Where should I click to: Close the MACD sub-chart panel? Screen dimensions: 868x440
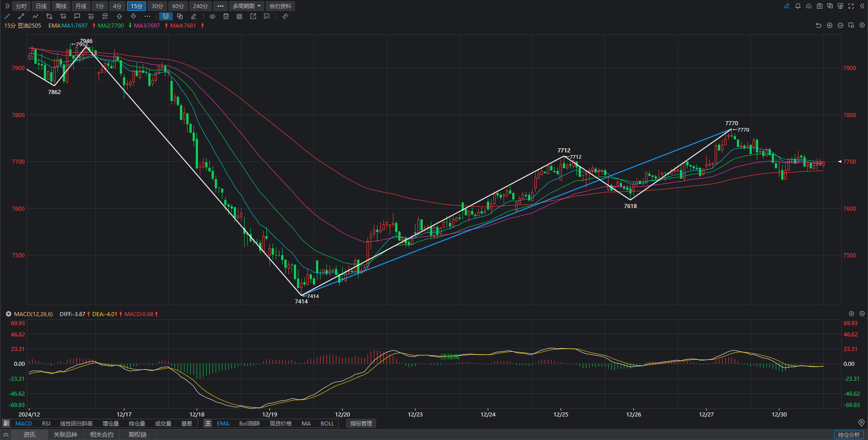click(x=851, y=314)
